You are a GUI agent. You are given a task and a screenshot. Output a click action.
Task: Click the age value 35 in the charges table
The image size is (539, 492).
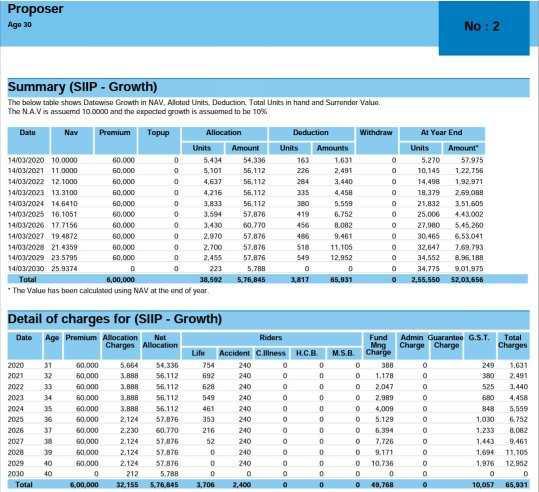[48, 409]
